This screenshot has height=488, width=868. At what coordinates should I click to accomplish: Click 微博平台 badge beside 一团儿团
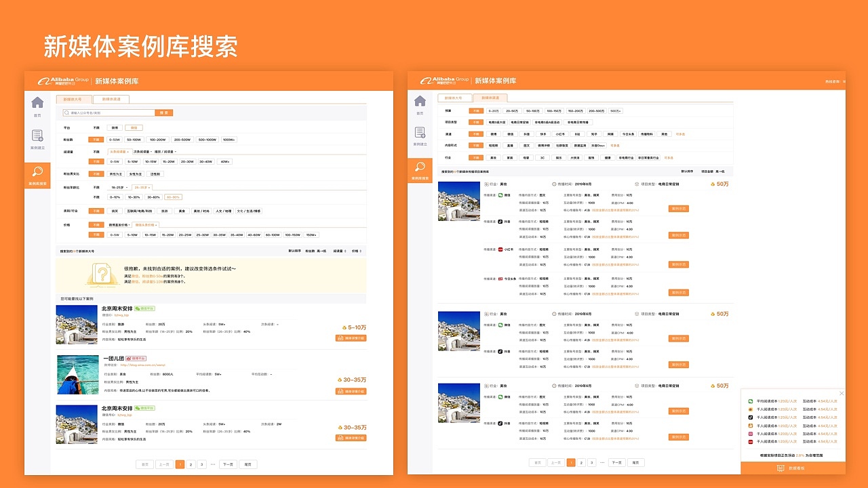click(136, 358)
